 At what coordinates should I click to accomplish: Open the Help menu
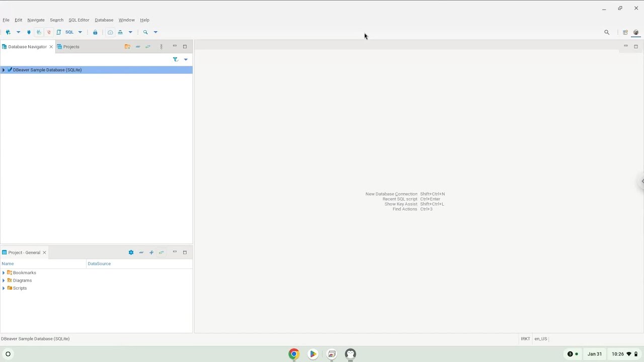pos(144,20)
